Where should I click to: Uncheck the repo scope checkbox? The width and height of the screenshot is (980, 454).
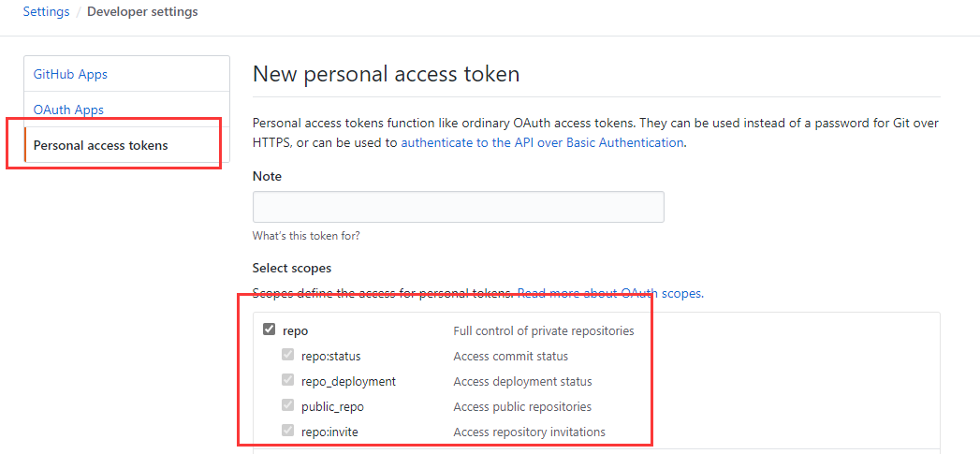270,330
